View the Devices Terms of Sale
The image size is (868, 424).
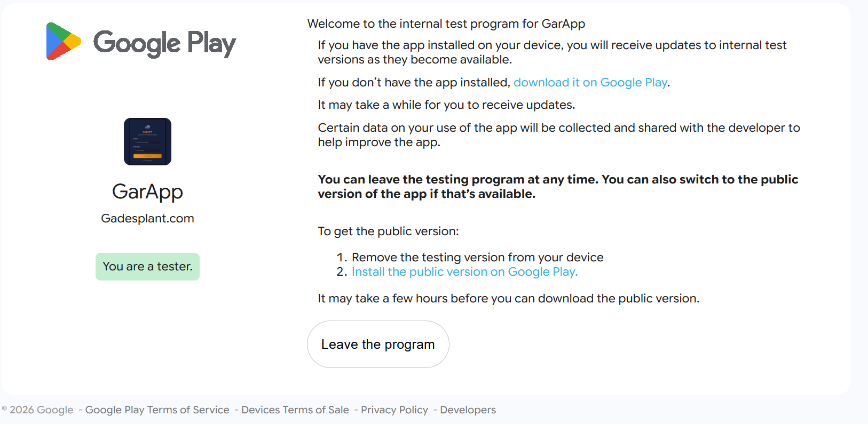pyautogui.click(x=296, y=410)
